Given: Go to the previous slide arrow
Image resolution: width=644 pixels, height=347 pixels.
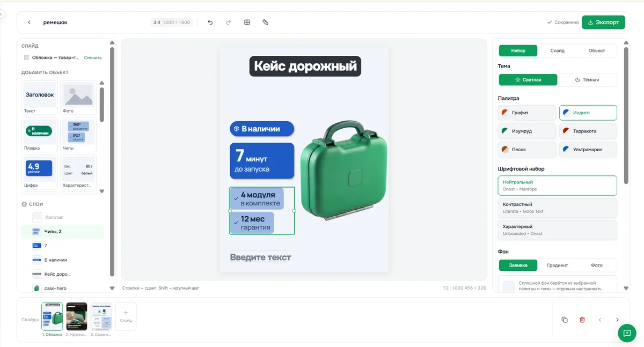Looking at the screenshot, I should pos(600,320).
